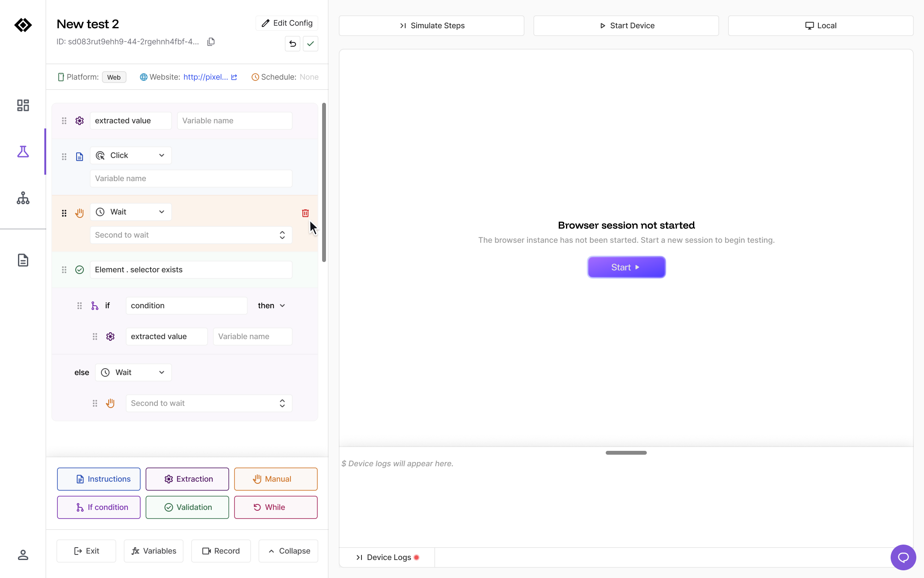Expand the Click action dropdown
Image resolution: width=924 pixels, height=578 pixels.
131,155
